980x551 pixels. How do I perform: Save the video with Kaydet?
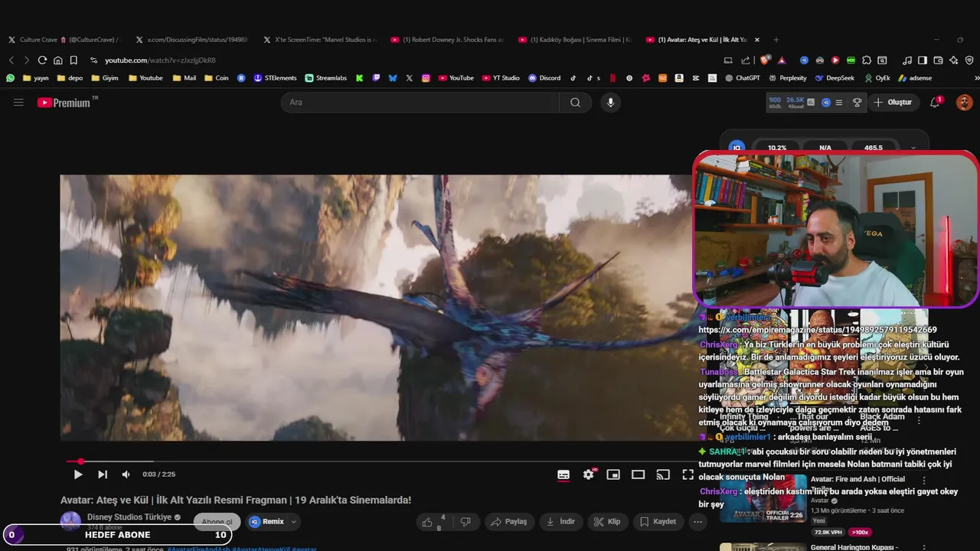(x=658, y=522)
